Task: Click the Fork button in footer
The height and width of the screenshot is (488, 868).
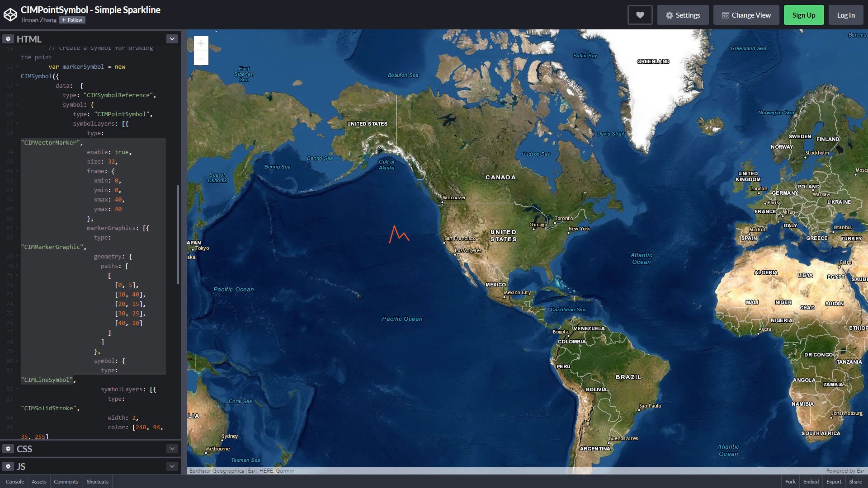Action: coord(790,482)
